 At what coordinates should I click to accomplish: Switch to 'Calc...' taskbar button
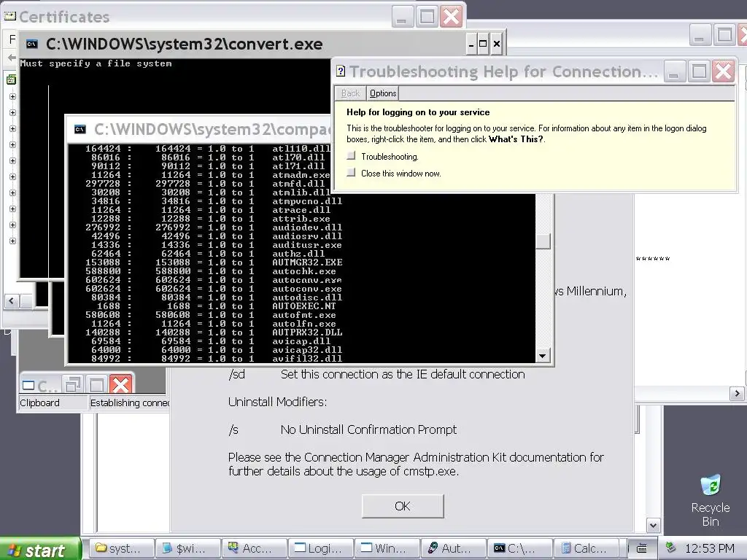point(587,548)
